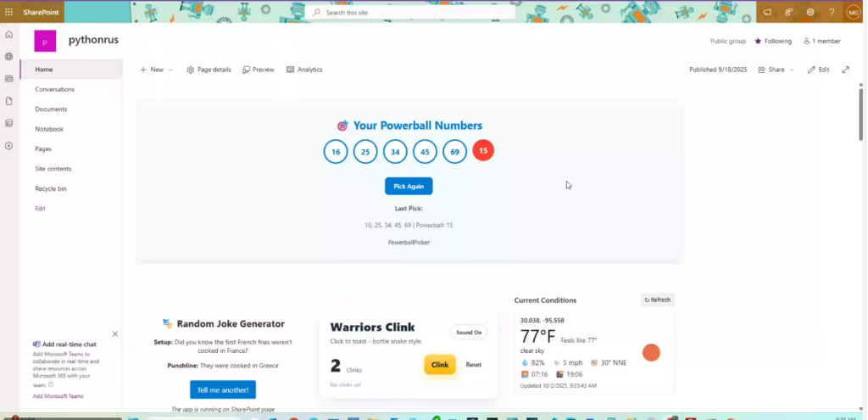Click the '30.038, -95.558' coordinates text
The image size is (868, 420).
point(542,320)
